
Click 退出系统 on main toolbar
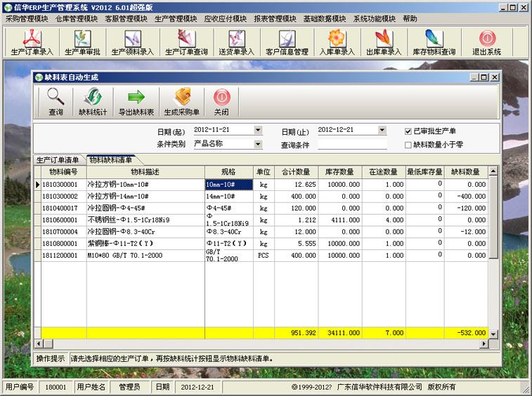487,42
